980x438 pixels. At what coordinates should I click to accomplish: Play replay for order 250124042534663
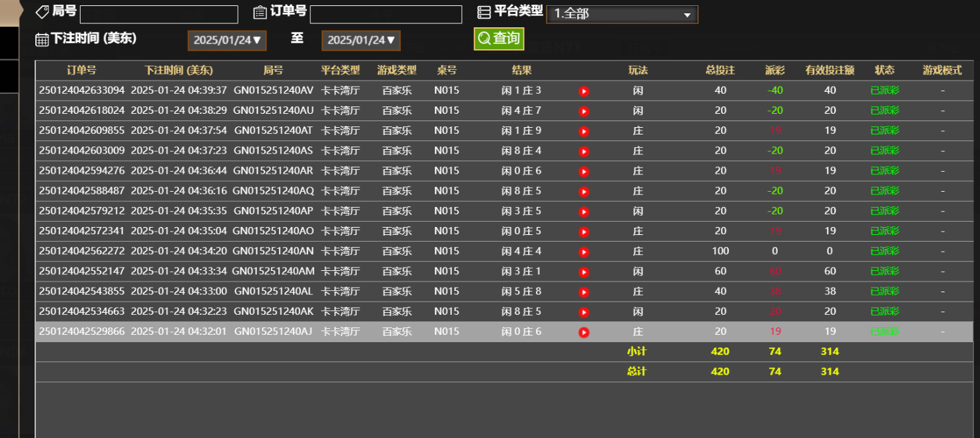click(584, 311)
